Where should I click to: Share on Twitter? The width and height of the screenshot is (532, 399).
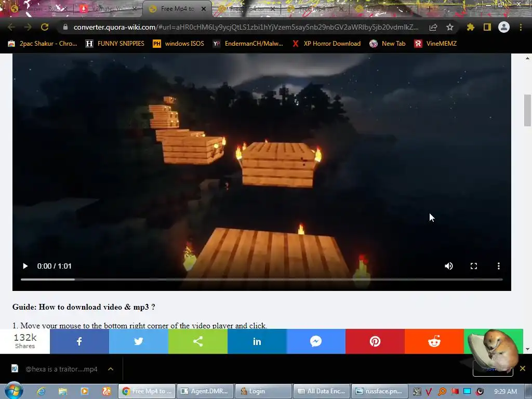138,341
